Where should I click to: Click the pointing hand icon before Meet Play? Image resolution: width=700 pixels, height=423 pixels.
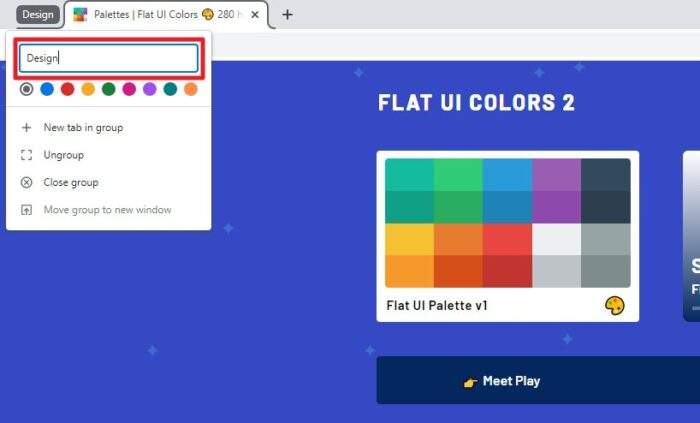click(470, 382)
